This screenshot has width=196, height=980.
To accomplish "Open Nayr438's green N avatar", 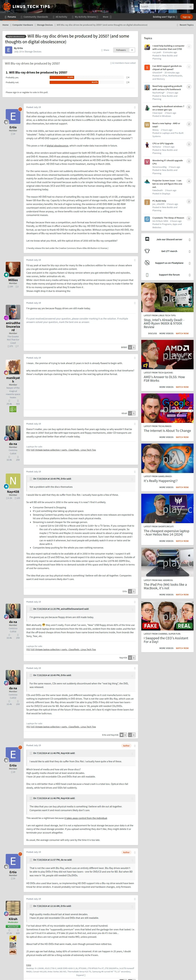I will tap(13, 481).
